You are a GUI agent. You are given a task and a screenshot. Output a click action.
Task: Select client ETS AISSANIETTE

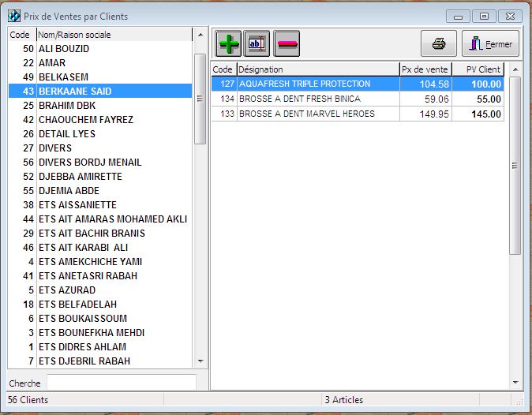(100, 205)
